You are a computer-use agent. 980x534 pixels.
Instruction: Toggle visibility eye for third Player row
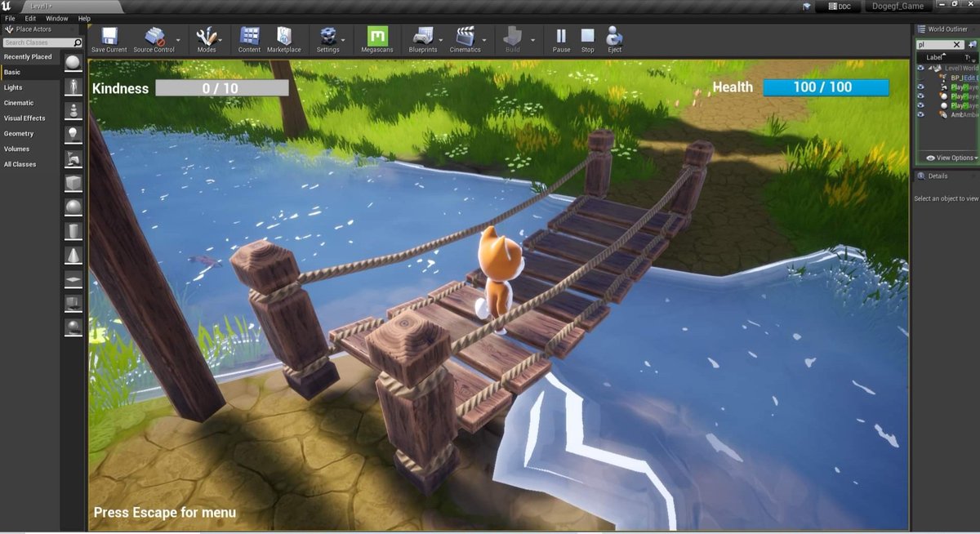(x=920, y=105)
